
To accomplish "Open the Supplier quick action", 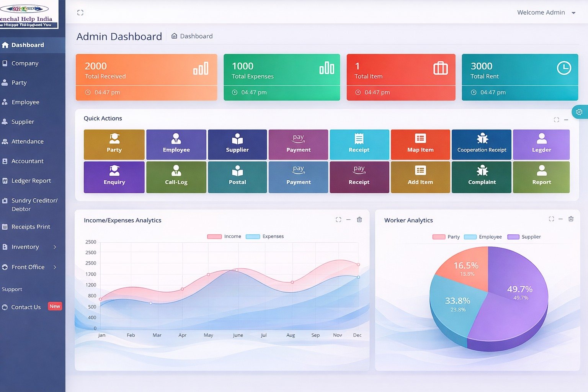I will pos(237,144).
